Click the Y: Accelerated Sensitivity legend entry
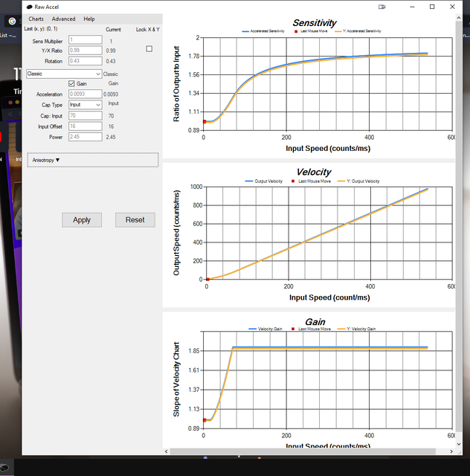470x476 pixels. coord(358,31)
